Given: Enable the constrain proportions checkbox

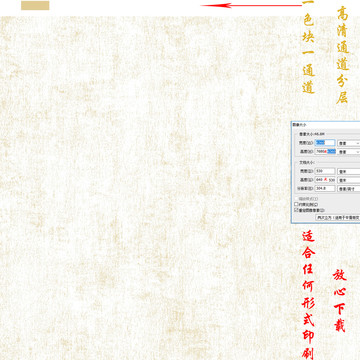Looking at the screenshot, I should point(296,204).
